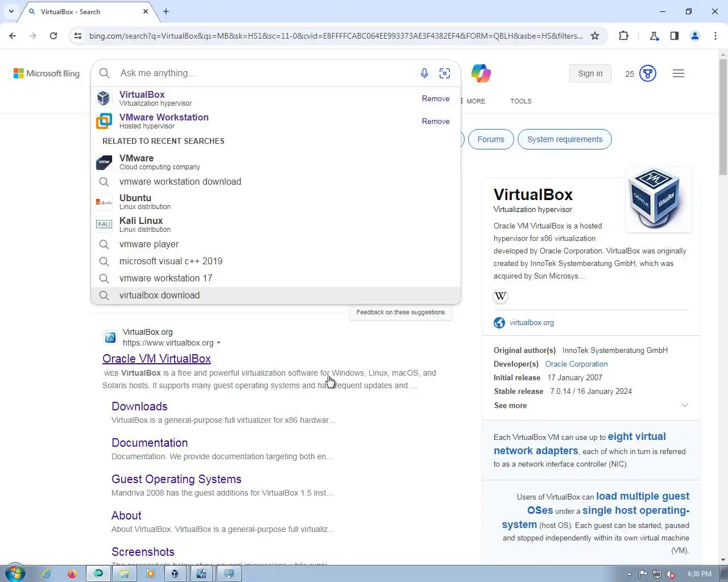
Task: Open Oracle Corporation developer link
Action: point(576,364)
